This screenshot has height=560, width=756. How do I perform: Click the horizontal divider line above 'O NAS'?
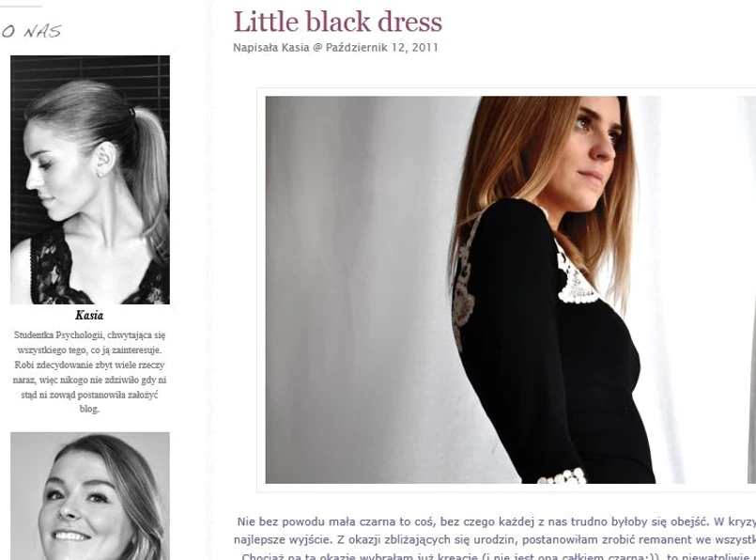[x=22, y=7]
